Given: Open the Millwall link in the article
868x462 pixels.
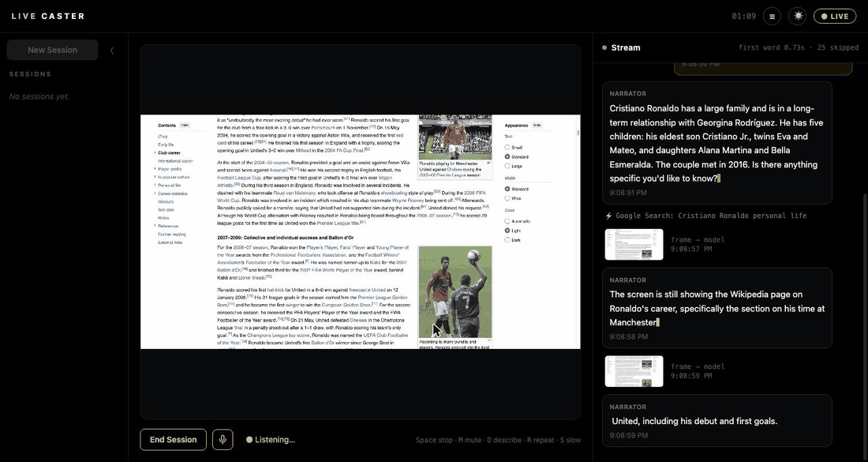Looking at the screenshot, I should (303, 150).
